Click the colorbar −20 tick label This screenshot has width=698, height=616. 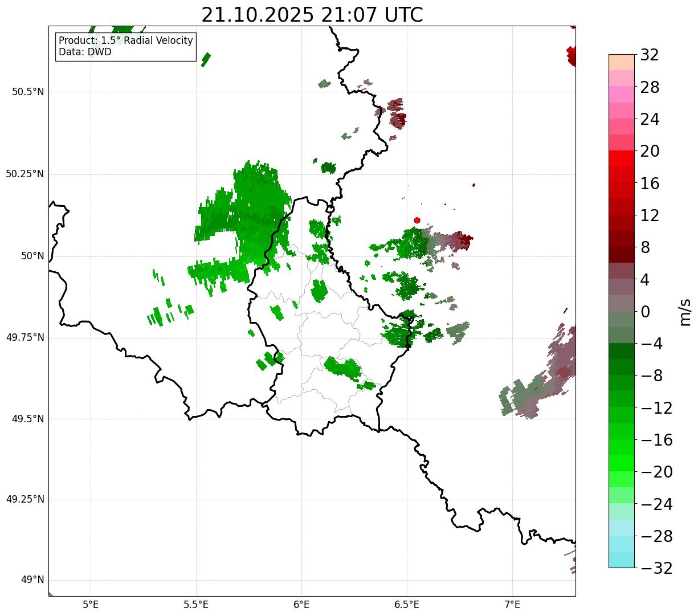point(656,472)
